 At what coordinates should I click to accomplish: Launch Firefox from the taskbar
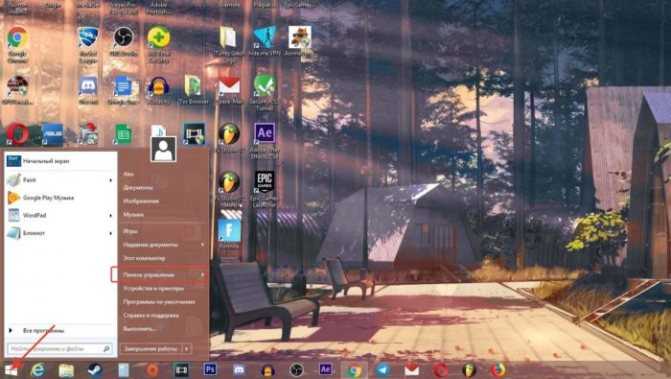tap(498, 370)
